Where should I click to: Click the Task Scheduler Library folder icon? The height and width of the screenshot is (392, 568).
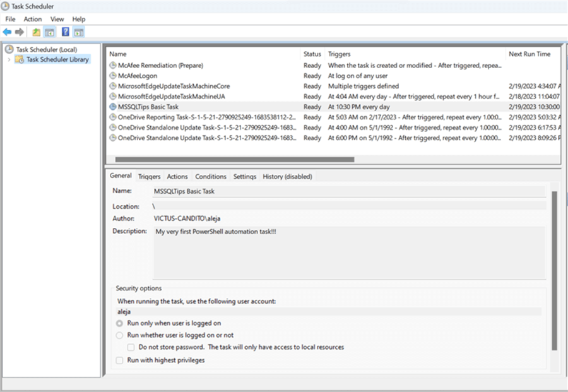(x=20, y=59)
